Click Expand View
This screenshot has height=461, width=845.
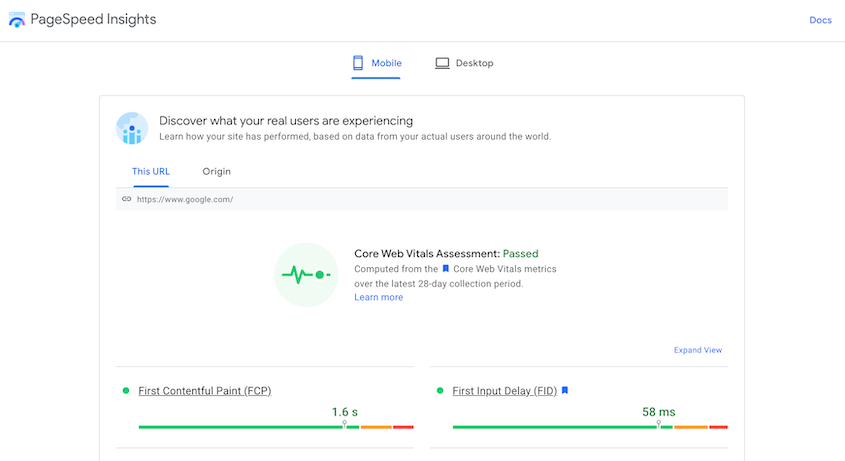pyautogui.click(x=697, y=350)
